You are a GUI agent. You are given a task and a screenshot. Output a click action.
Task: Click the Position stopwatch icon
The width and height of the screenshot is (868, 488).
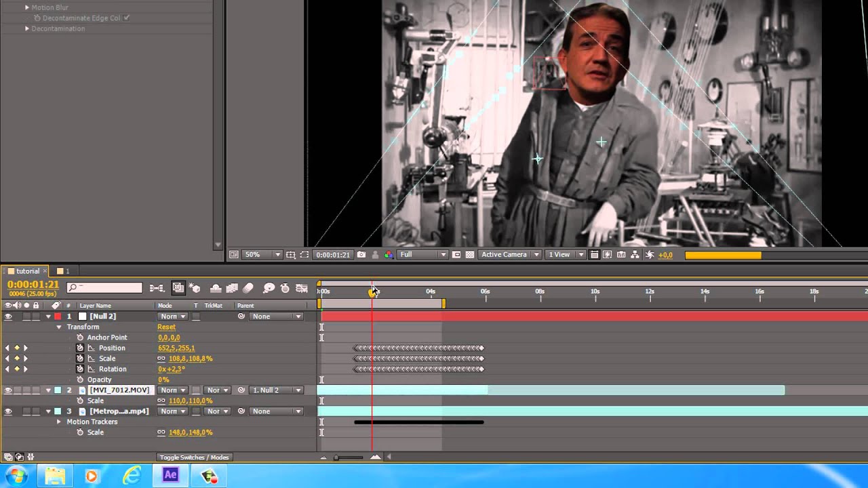80,348
